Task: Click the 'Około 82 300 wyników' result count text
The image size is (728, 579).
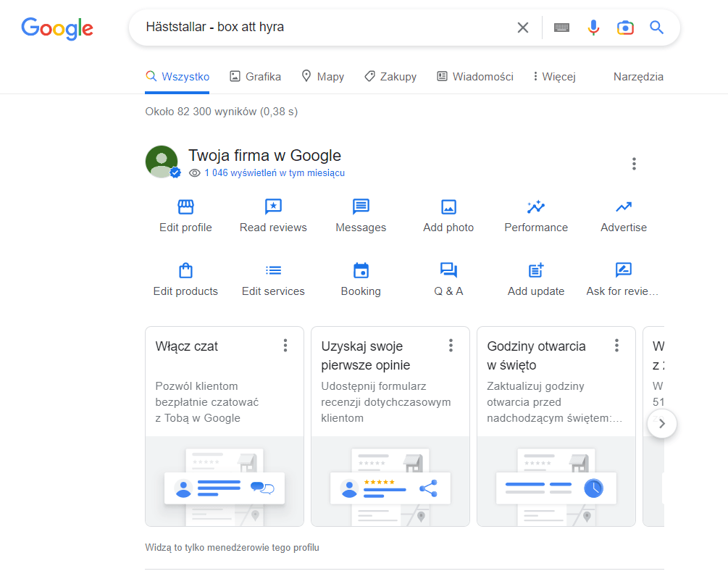Action: point(222,112)
